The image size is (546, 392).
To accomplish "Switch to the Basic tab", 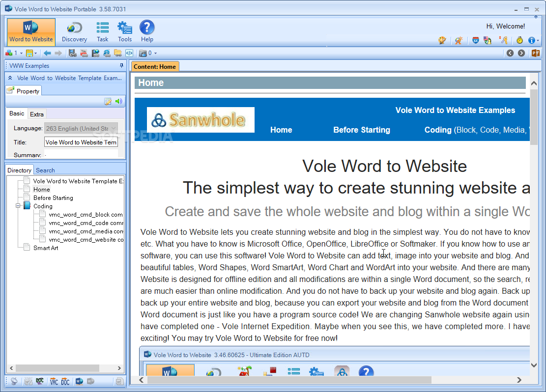I will [17, 113].
